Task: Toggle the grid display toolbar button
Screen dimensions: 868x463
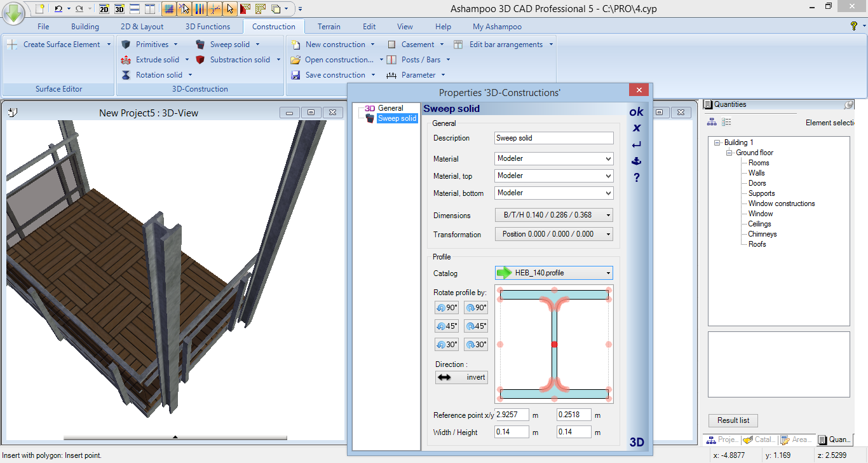Action: 168,9
